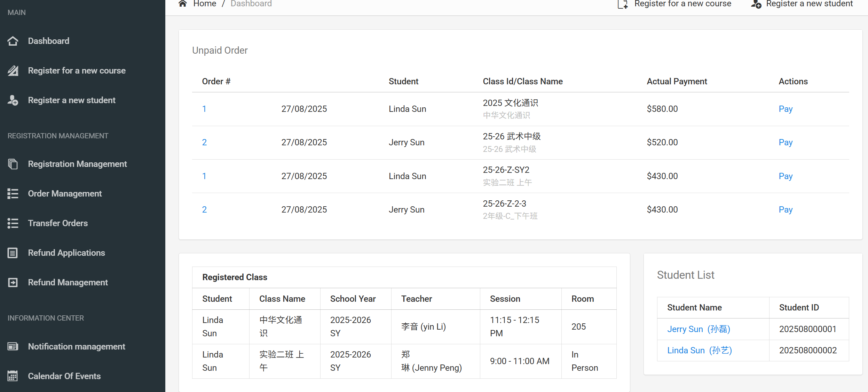Pay for class 25-26-Z-2-3
868x392 pixels.
click(786, 210)
